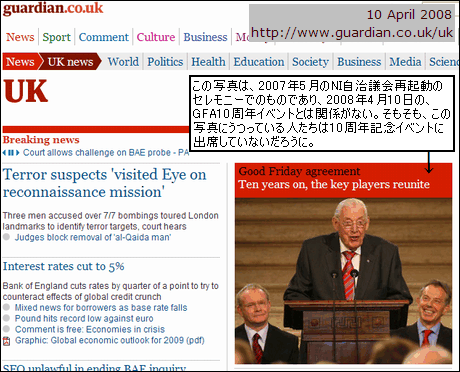Advance to next breaking news item
460x372 pixels.
(x=17, y=153)
